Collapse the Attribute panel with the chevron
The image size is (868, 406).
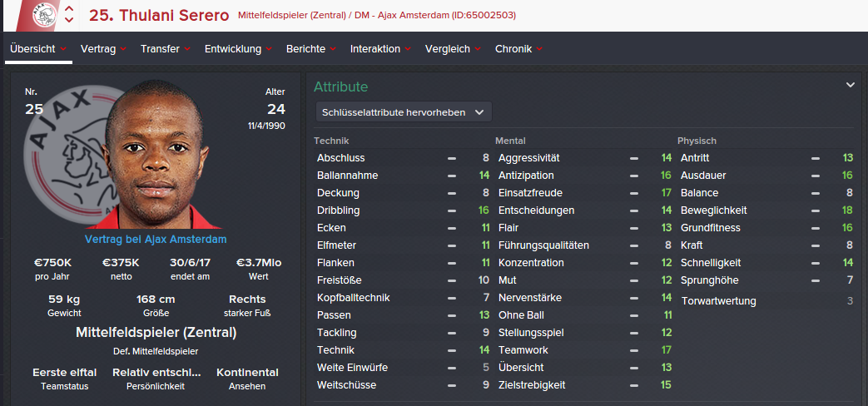(x=851, y=85)
